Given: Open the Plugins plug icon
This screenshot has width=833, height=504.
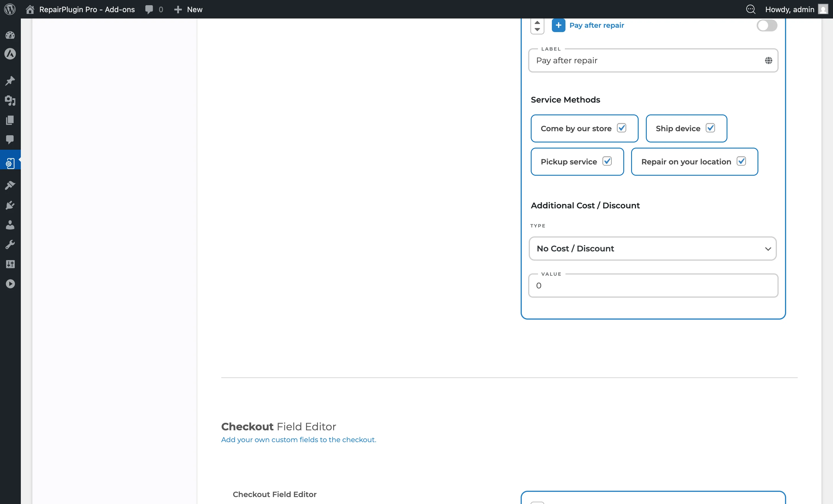Looking at the screenshot, I should pos(10,205).
